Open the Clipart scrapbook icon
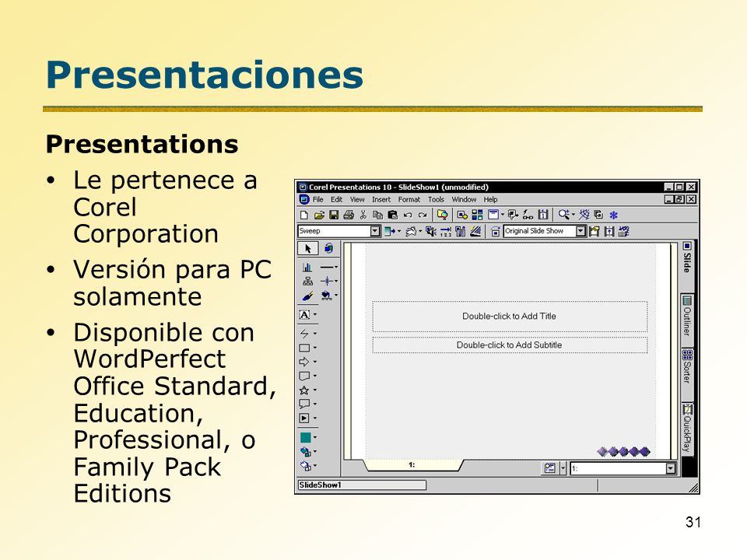 pyautogui.click(x=443, y=215)
